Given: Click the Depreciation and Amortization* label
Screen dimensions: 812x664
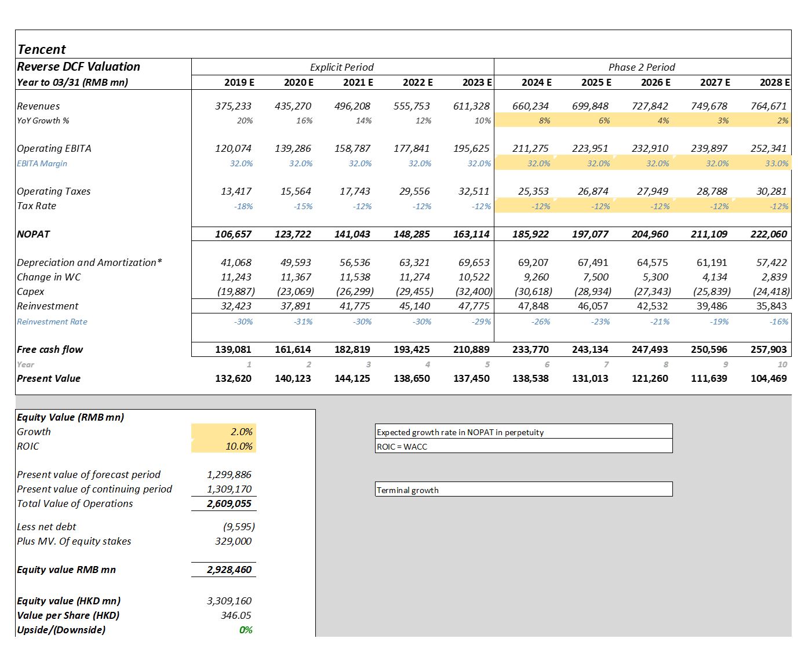Looking at the screenshot, I should [x=89, y=262].
